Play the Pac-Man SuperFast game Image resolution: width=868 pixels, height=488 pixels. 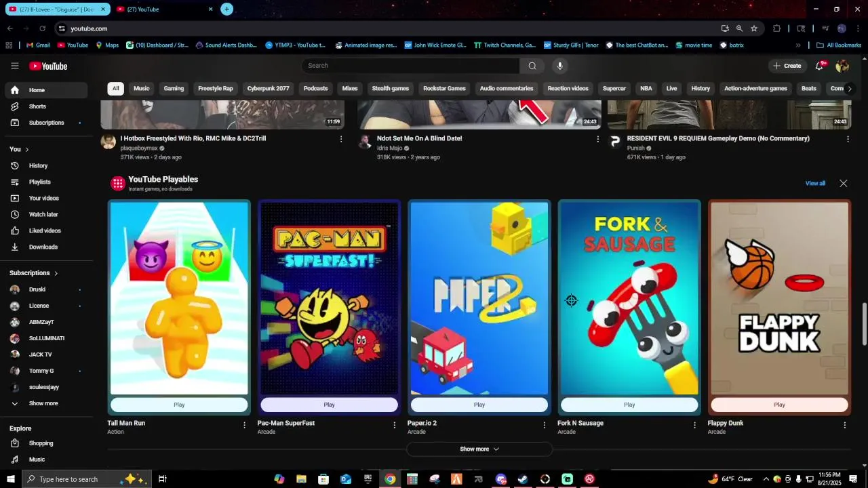click(329, 405)
